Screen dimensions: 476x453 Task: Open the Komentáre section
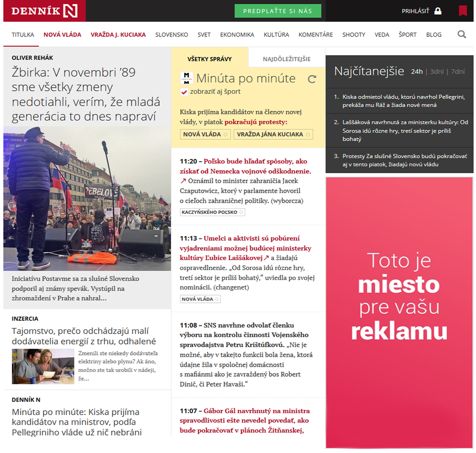tap(316, 35)
